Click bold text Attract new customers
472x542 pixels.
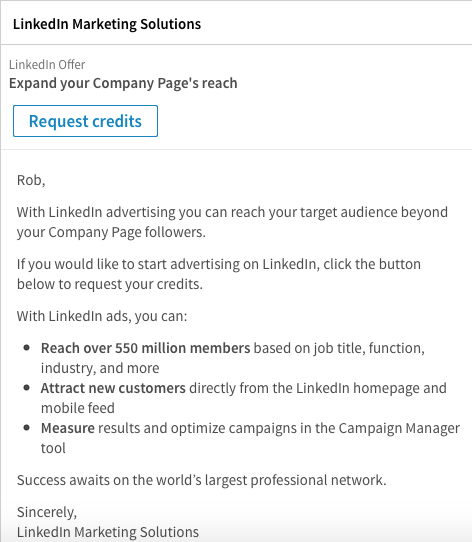point(113,388)
